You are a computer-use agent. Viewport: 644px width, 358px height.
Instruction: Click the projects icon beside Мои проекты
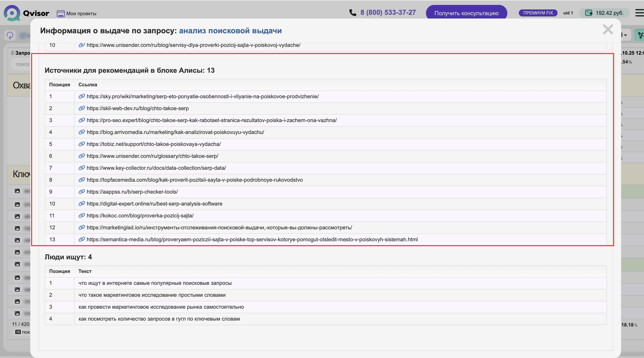coord(61,14)
